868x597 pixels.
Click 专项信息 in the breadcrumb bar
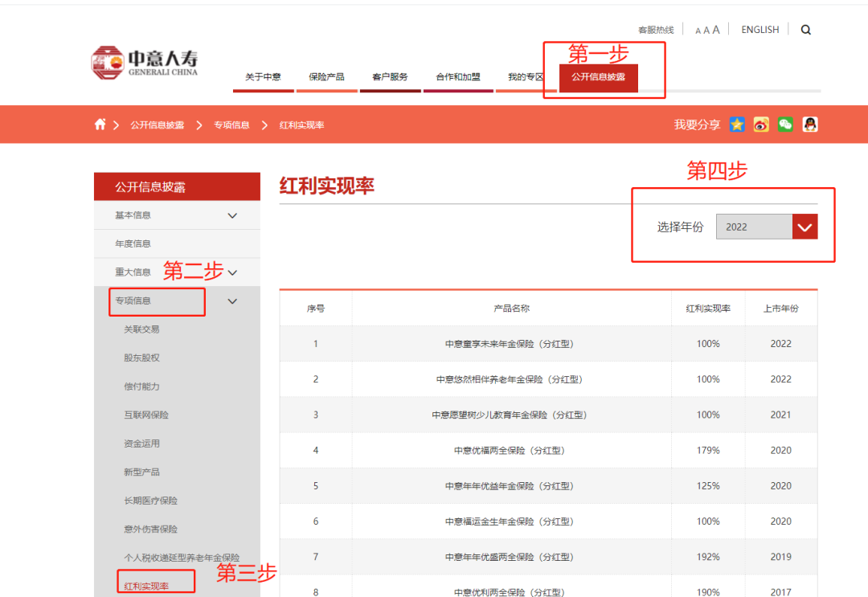(231, 125)
